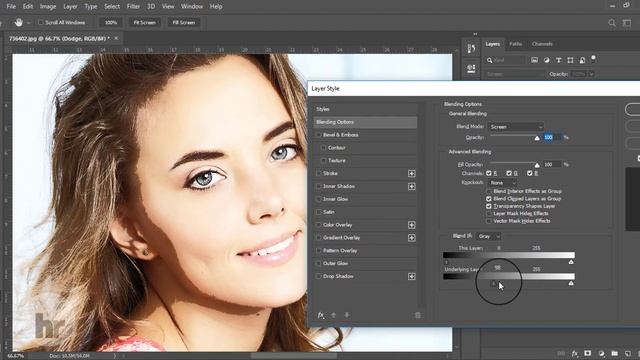Click the search magnifier icon at top right
Viewport: 640px width, 360px height.
coord(612,23)
